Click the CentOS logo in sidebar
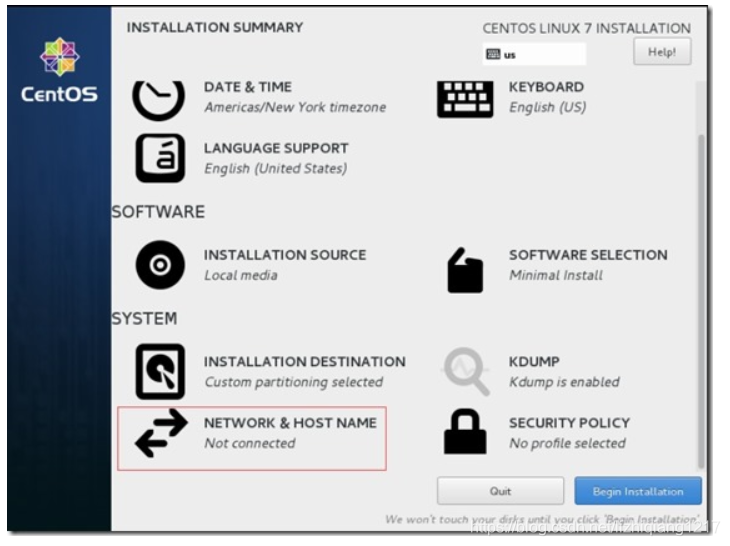The image size is (730, 546). point(59,70)
